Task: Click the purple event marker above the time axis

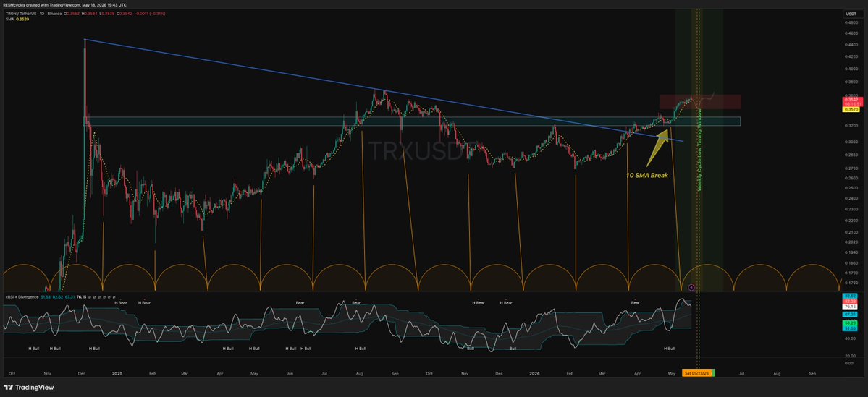Action: [691, 288]
